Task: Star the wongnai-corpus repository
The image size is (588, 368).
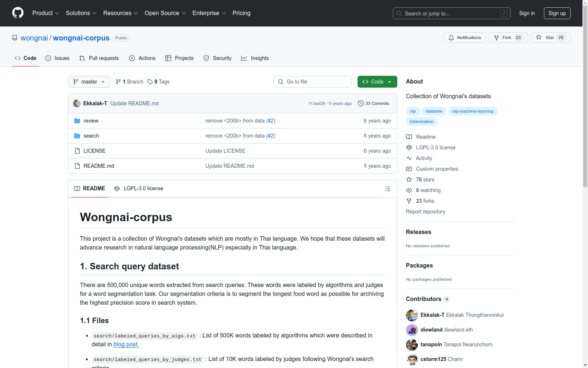Action: point(551,38)
